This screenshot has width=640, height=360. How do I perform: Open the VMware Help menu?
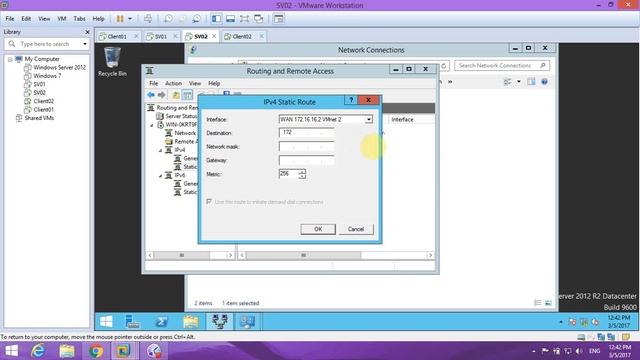98,19
